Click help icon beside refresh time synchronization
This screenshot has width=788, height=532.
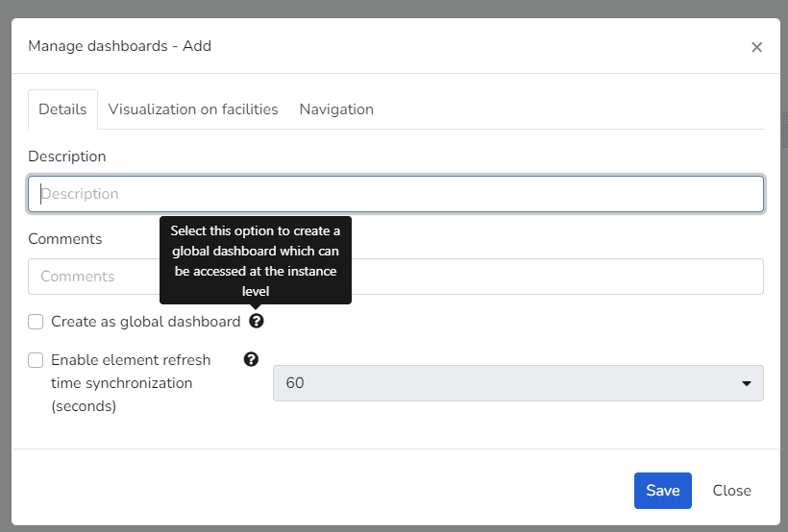click(251, 359)
